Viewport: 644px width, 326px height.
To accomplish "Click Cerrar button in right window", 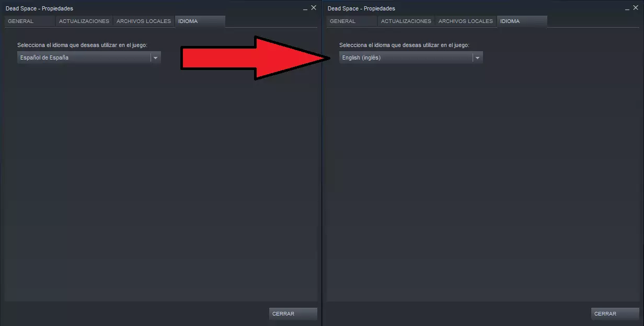I will click(x=615, y=314).
